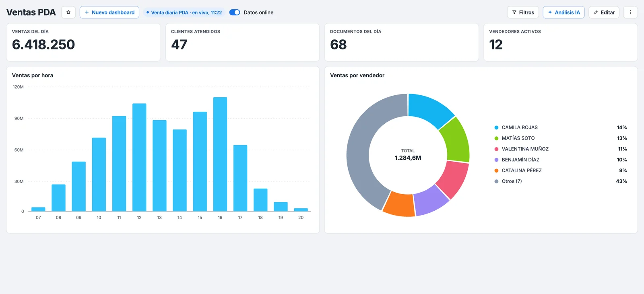Click the TOTAL 1.284,6M donut center label
644x294 pixels.
pyautogui.click(x=408, y=155)
